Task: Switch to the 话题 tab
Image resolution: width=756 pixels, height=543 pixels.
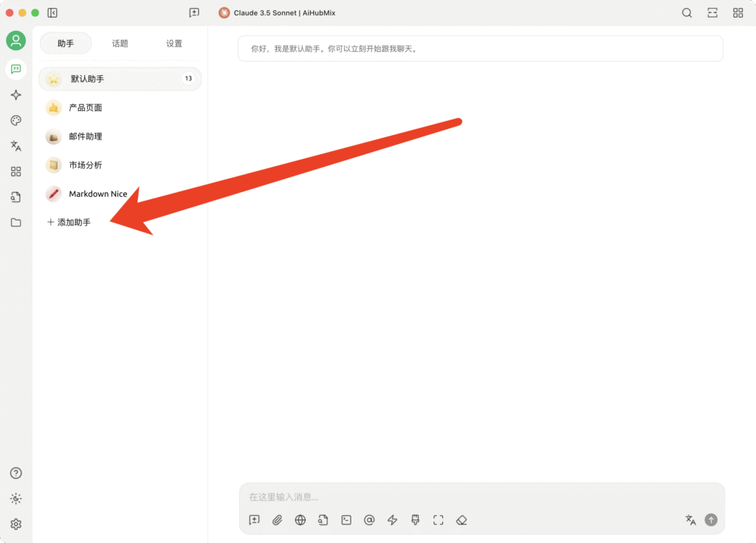Action: point(120,44)
